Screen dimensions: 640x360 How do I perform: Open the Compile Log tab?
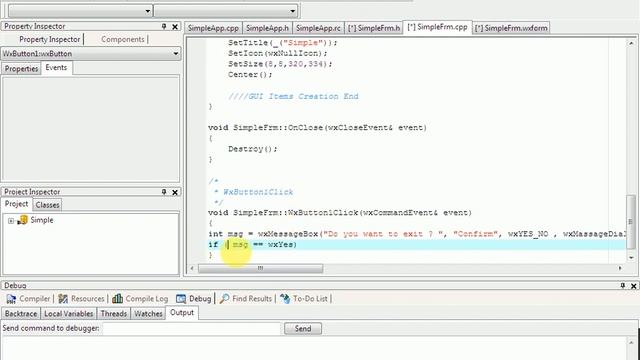pyautogui.click(x=140, y=299)
